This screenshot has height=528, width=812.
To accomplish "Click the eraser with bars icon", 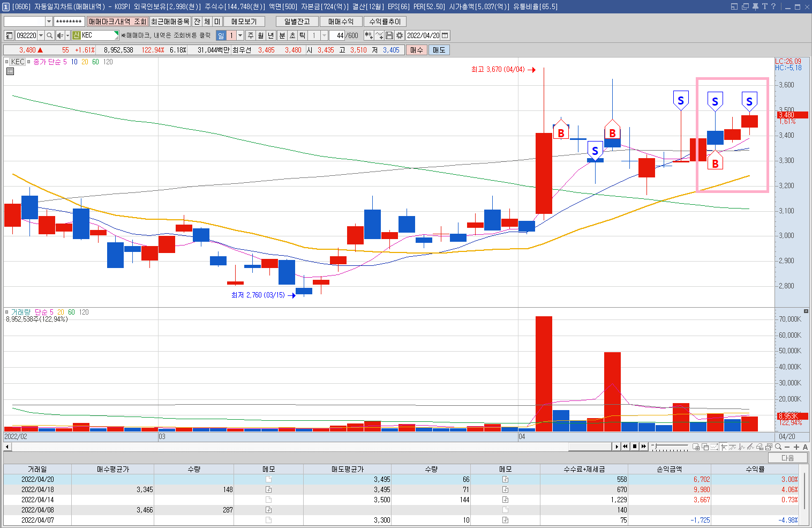I will [x=760, y=447].
